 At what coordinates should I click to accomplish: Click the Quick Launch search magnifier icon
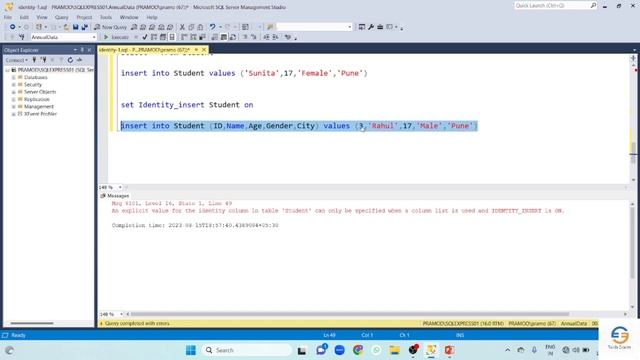593,5
